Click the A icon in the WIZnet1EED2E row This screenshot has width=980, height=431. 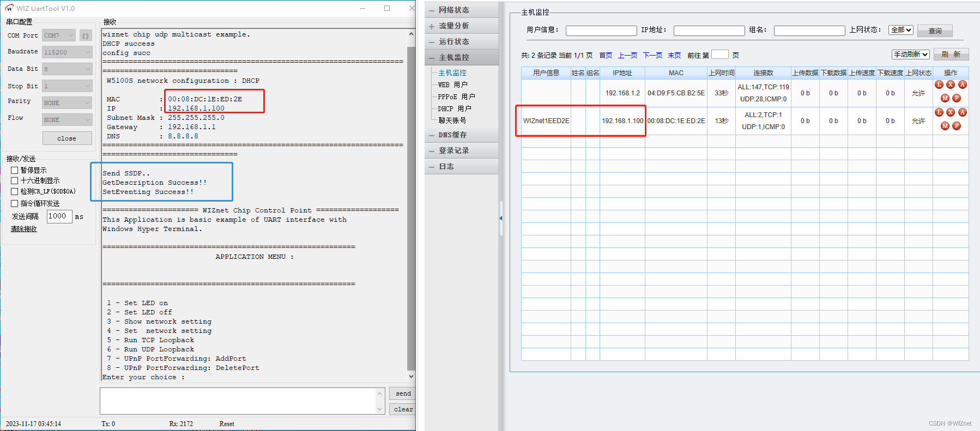click(x=963, y=112)
